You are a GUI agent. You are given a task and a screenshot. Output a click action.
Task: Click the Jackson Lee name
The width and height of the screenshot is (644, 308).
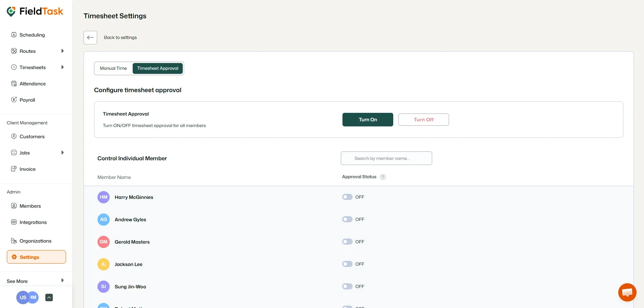[x=129, y=264]
